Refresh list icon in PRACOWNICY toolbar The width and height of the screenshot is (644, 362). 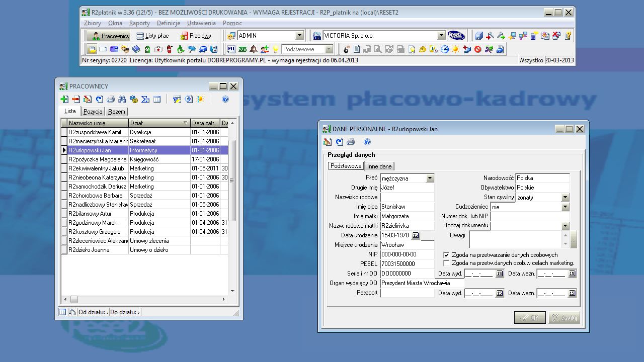tap(99, 99)
